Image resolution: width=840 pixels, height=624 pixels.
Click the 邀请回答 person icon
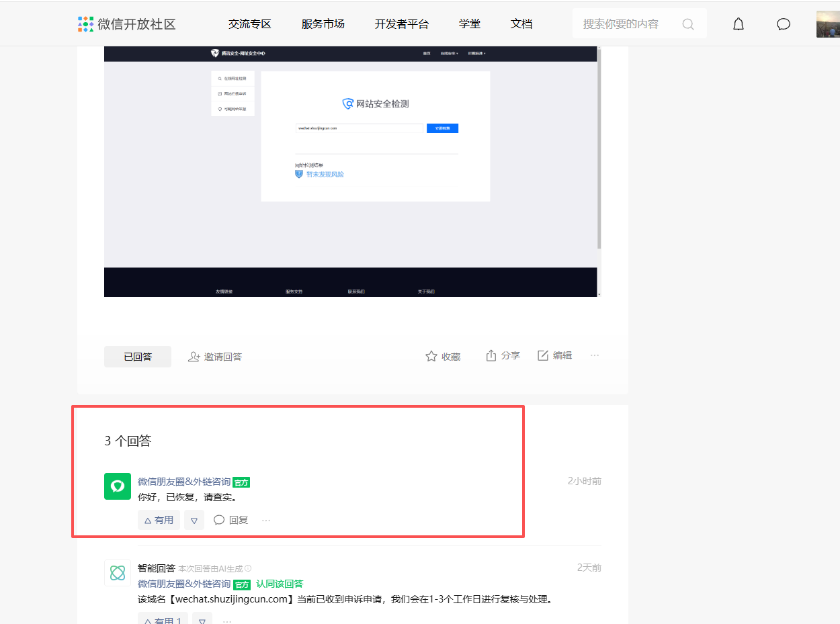194,357
